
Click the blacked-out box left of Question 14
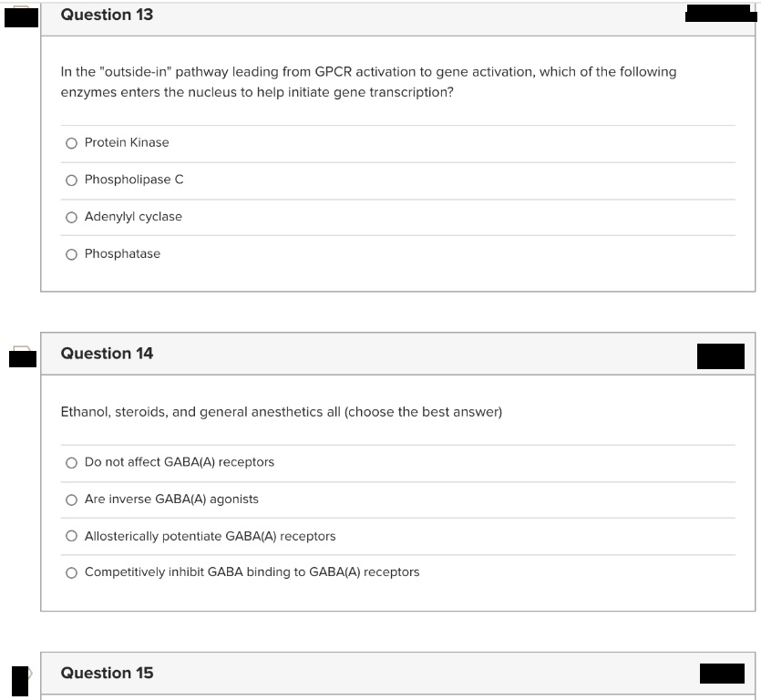pos(22,359)
